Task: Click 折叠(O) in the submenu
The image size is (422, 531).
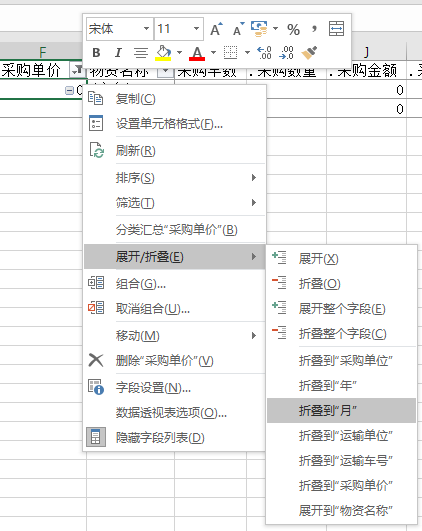Action: click(x=341, y=284)
